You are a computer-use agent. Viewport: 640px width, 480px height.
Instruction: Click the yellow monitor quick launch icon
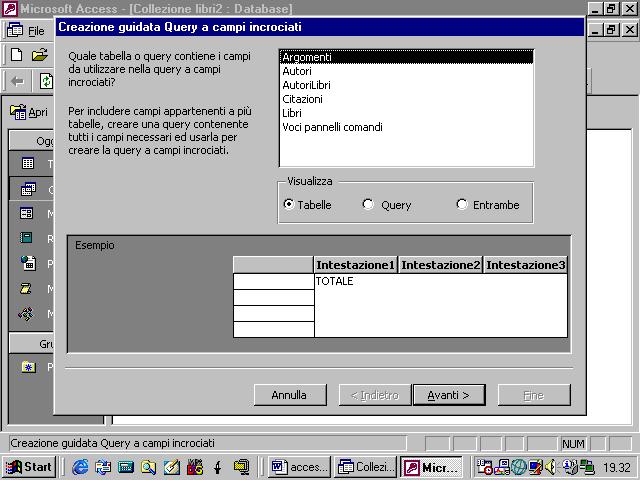pyautogui.click(x=241, y=467)
